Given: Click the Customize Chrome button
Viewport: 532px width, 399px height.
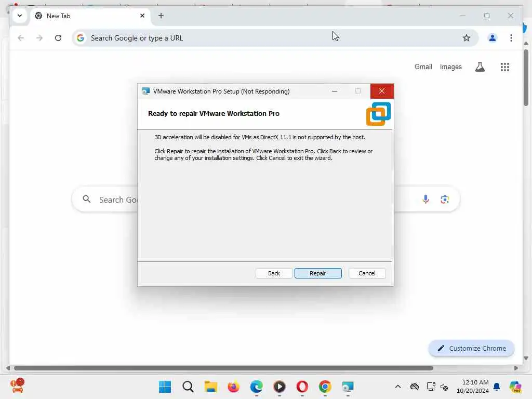Looking at the screenshot, I should coord(471,349).
